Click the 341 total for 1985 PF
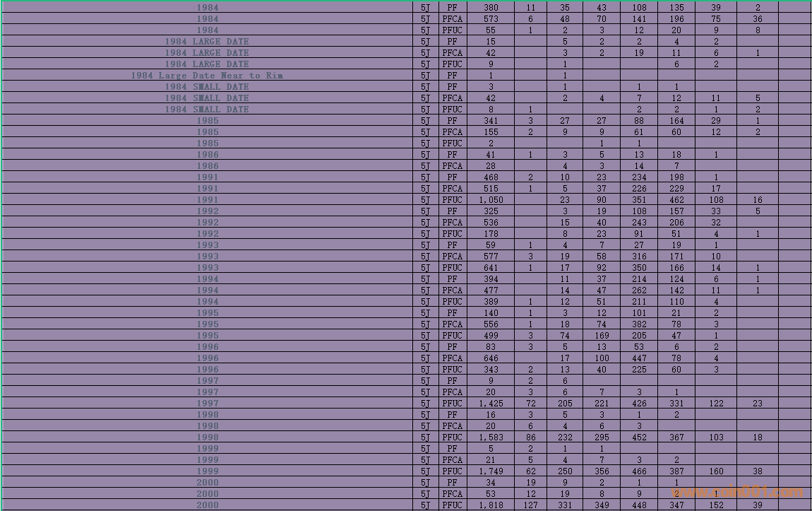 (491, 121)
